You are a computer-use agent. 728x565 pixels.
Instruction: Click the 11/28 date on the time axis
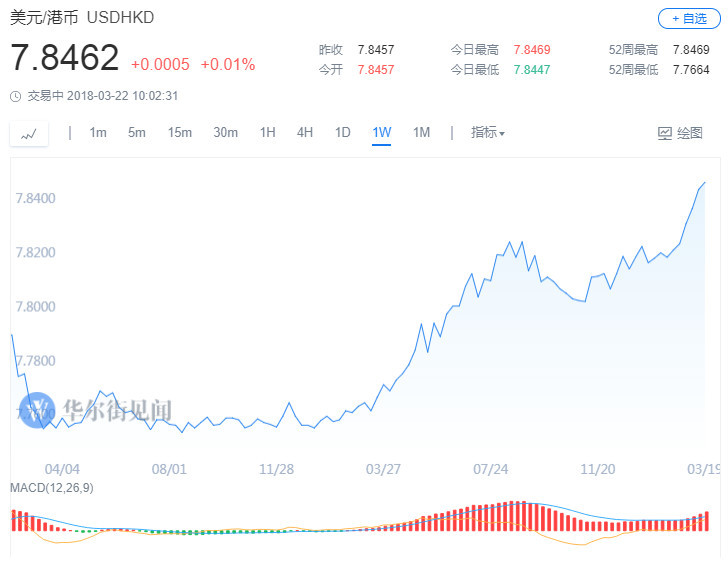(x=276, y=468)
